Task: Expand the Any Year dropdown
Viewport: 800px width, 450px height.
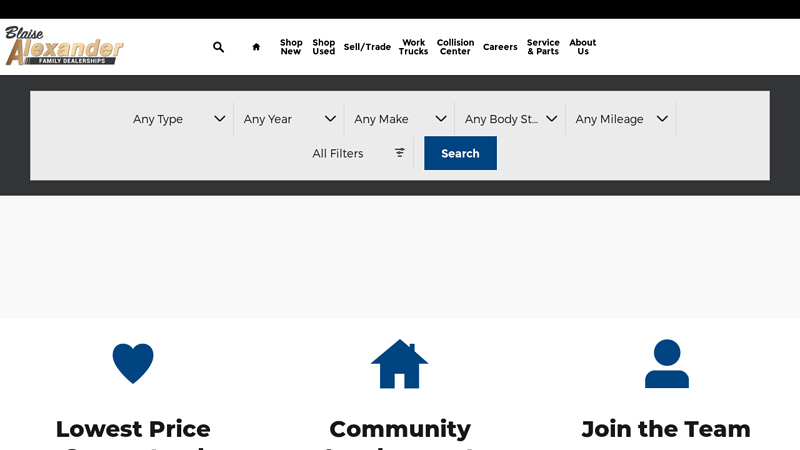Action: [289, 119]
